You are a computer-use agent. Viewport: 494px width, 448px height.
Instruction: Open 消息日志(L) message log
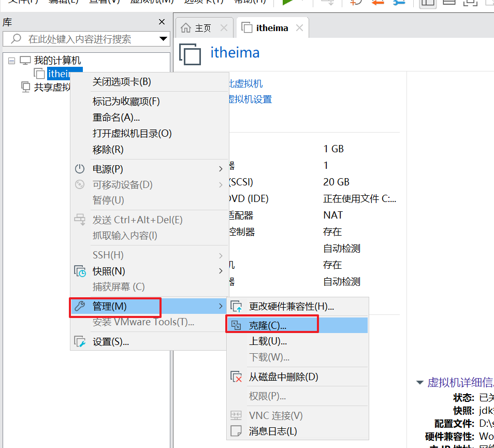tap(297, 431)
